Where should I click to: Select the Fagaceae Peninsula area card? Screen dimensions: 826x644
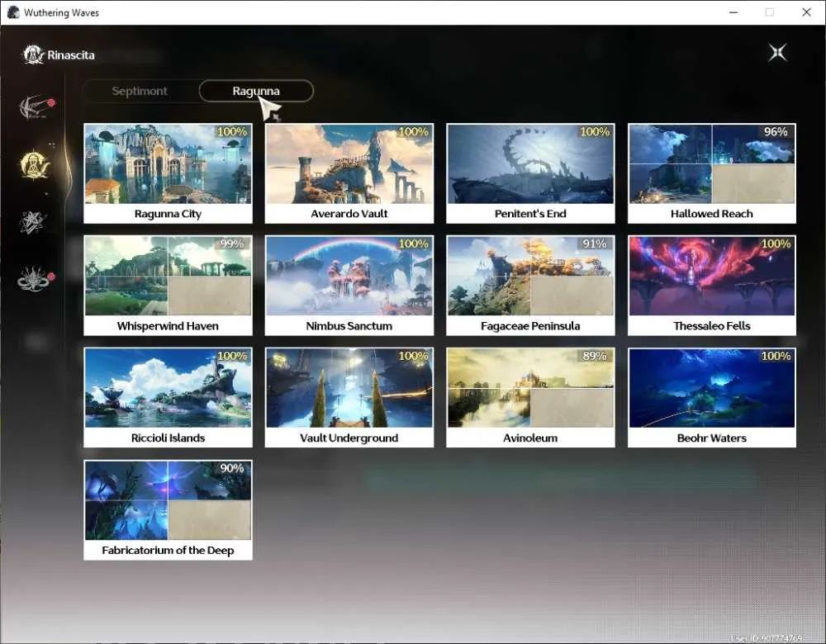(530, 286)
